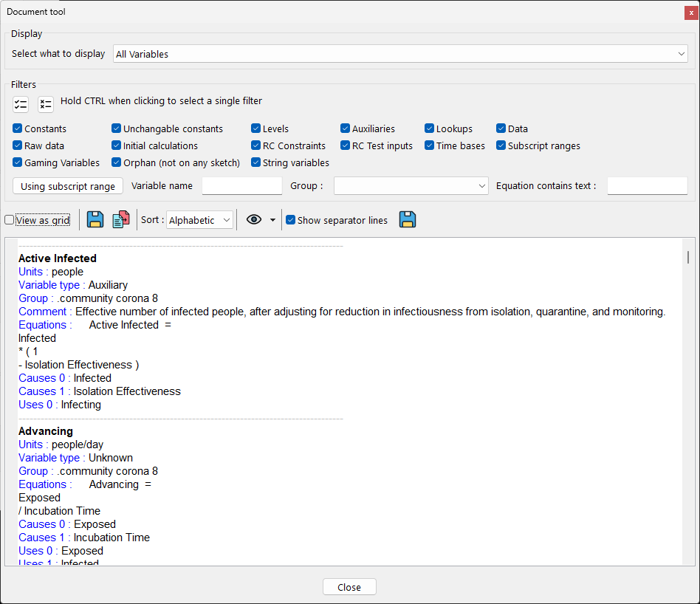Uncheck Show separator lines
The width and height of the screenshot is (700, 604).
(290, 219)
